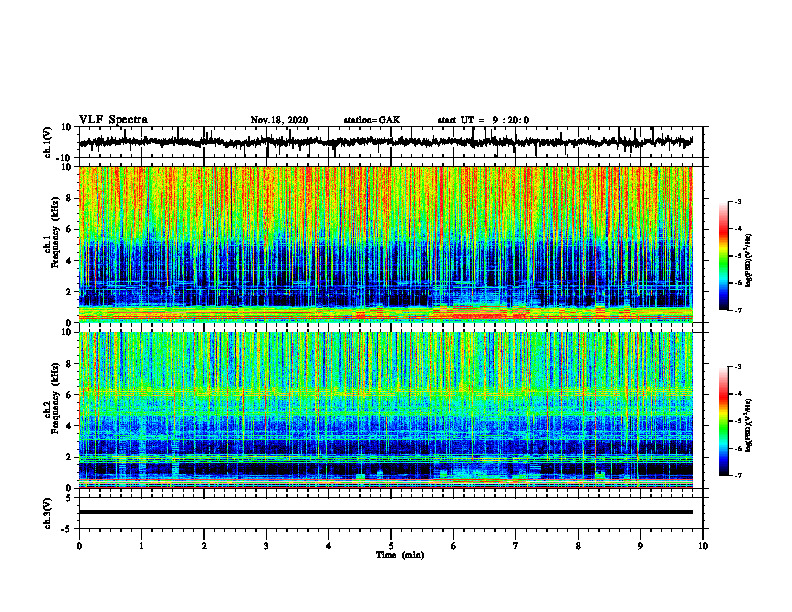
Task: Click time axis tick label "6"
Action: pyautogui.click(x=454, y=546)
